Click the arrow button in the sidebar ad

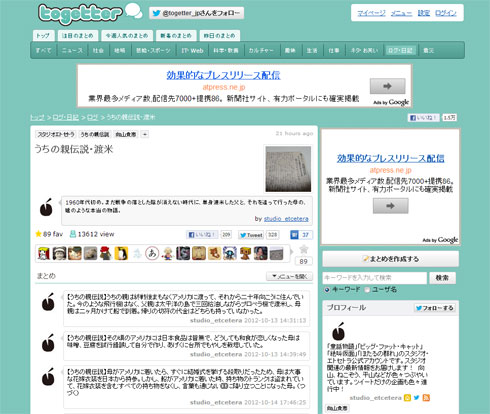click(390, 206)
